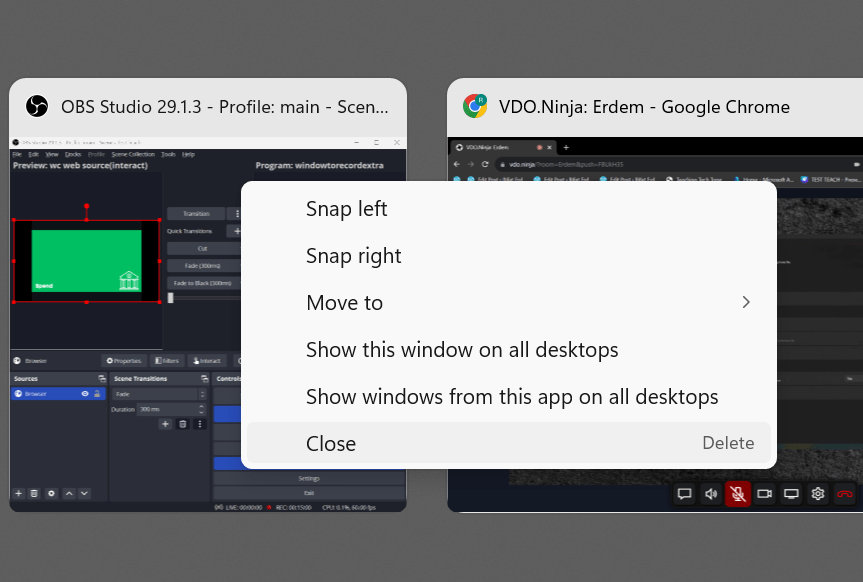863x582 pixels.
Task: Click the Fade (300ms) quick transition
Action: pyautogui.click(x=203, y=265)
